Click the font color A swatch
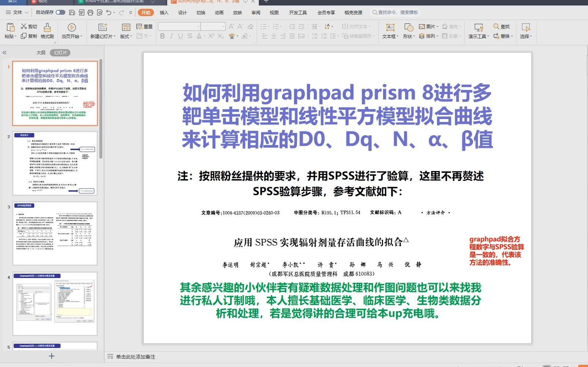Image resolution: width=588 pixels, height=367 pixels. (199, 36)
